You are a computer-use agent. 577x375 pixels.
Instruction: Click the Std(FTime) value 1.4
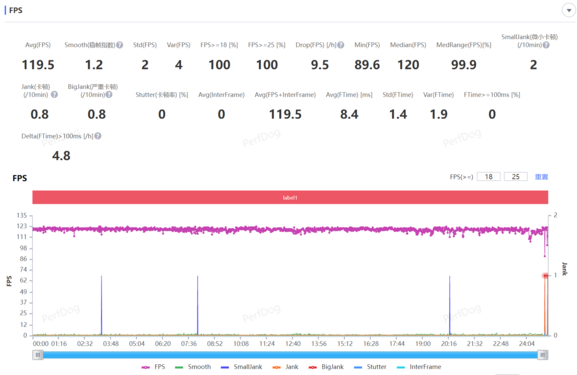click(398, 114)
